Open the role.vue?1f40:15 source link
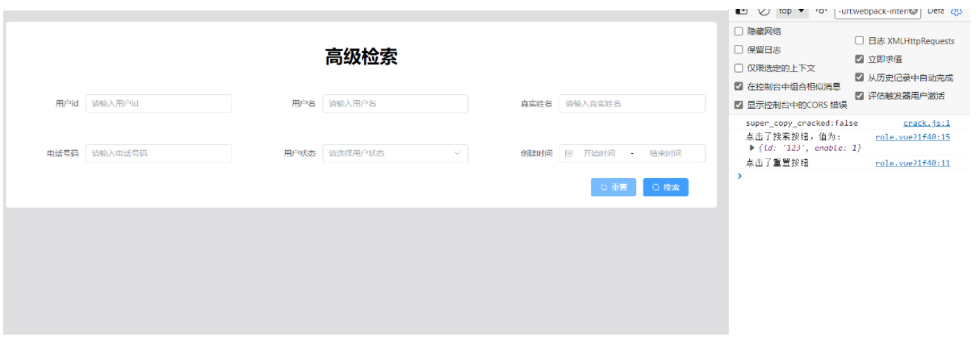Screen dimensions: 980x337 912,137
